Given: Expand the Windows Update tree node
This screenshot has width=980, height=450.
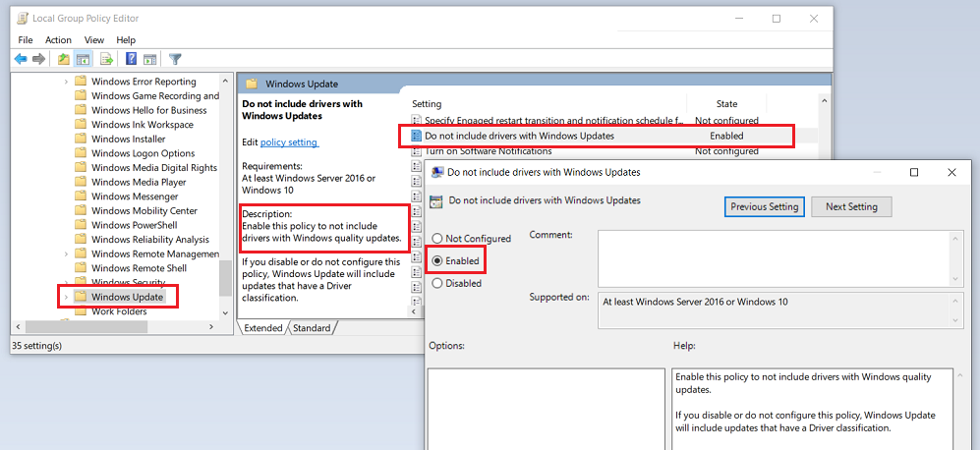Looking at the screenshot, I should [66, 297].
